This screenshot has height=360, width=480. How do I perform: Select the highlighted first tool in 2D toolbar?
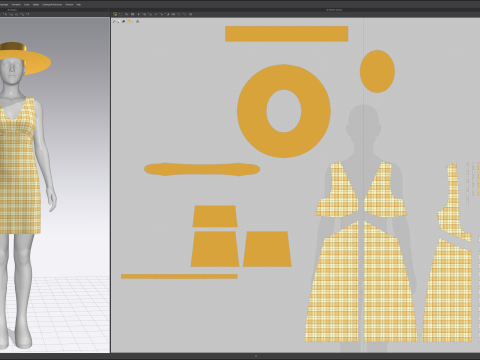tap(115, 14)
